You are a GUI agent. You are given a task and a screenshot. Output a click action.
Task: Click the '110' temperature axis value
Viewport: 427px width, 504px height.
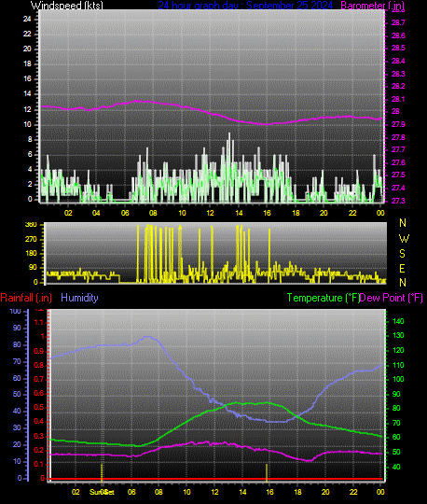[398, 366]
